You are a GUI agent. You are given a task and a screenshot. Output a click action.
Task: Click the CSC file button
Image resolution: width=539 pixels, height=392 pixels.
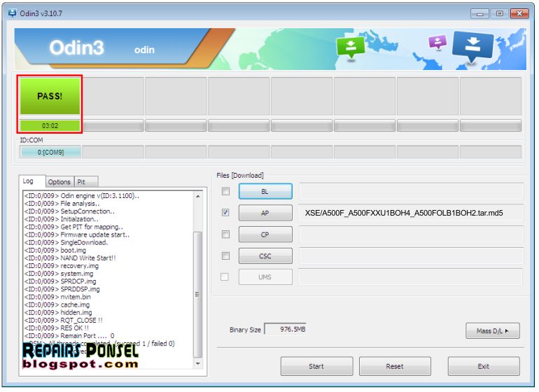pyautogui.click(x=265, y=256)
